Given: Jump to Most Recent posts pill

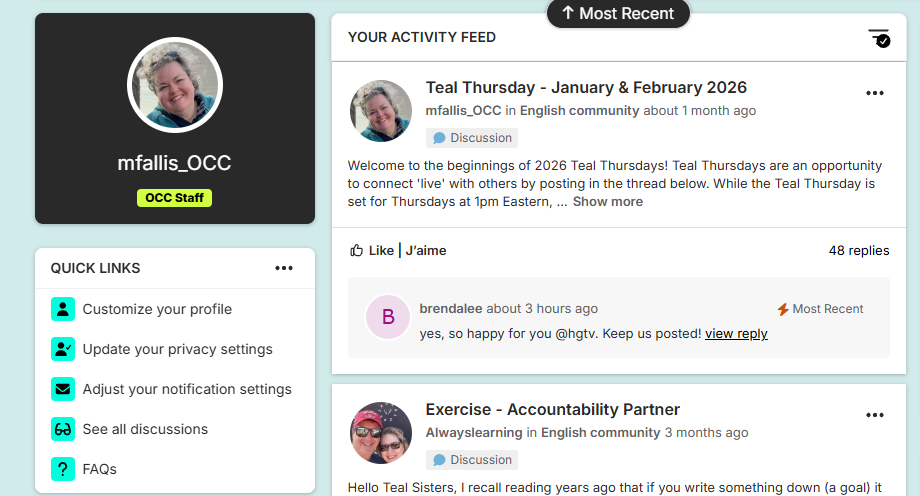Looking at the screenshot, I should 618,13.
